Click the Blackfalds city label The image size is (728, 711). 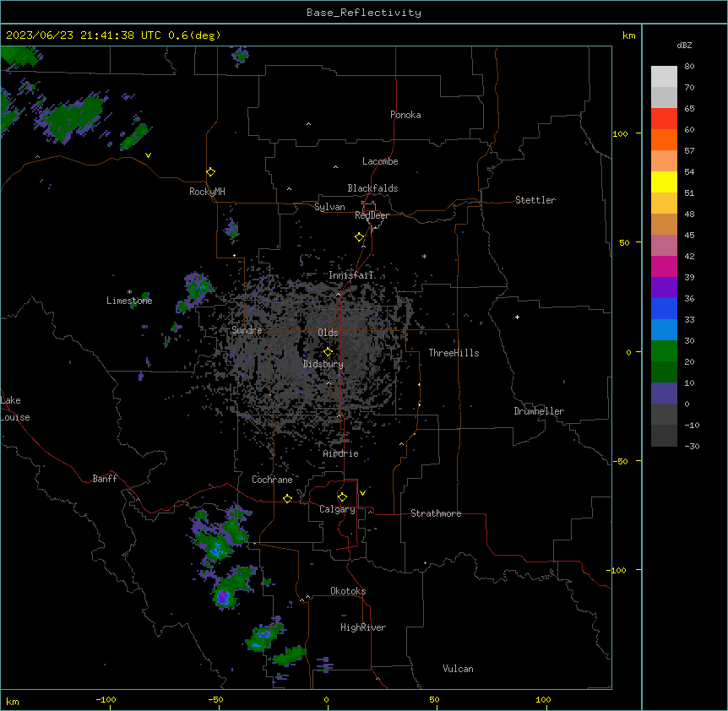pyautogui.click(x=372, y=188)
